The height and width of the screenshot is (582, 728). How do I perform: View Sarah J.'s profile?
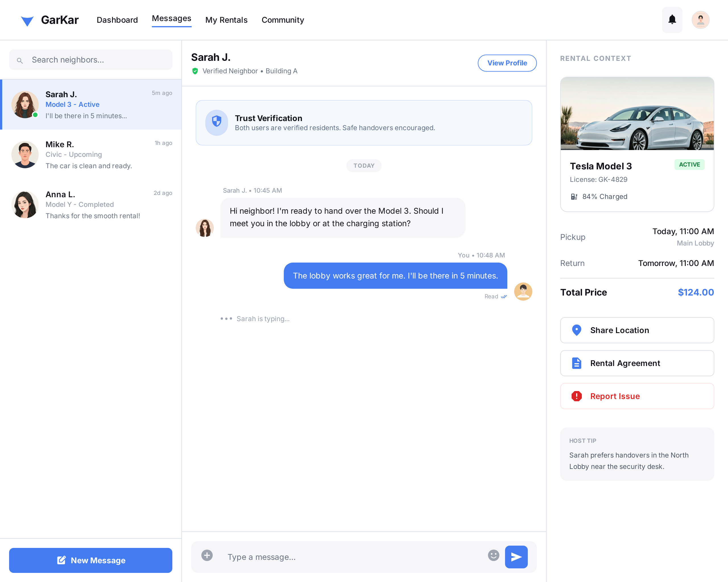pyautogui.click(x=507, y=63)
